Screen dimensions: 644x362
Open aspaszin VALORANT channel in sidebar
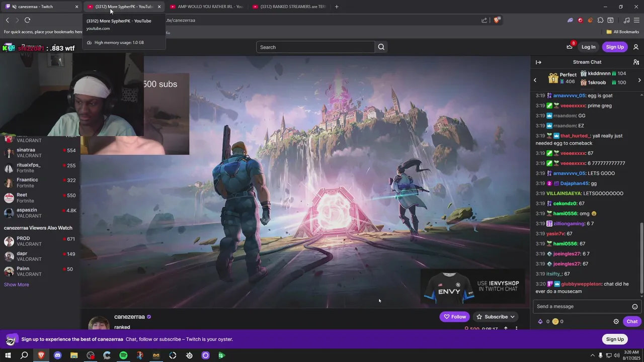(40, 213)
